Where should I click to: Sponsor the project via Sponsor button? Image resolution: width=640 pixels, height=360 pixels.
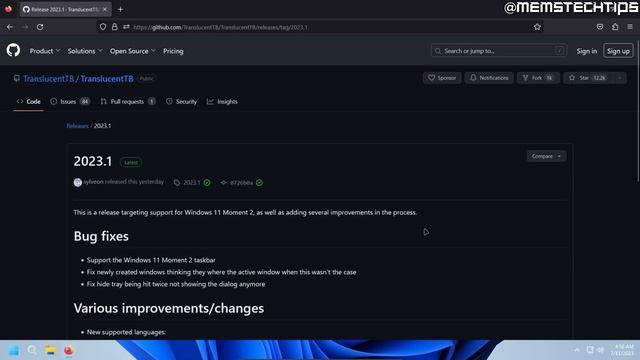[x=442, y=78]
